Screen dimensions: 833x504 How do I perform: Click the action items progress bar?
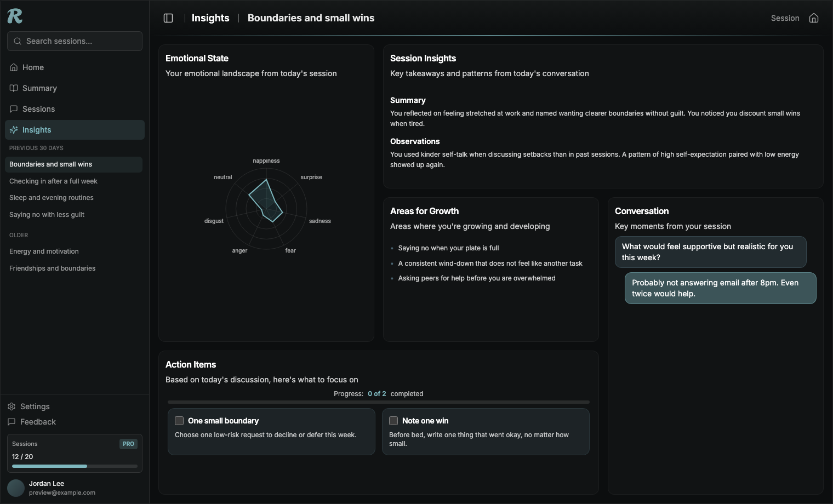click(378, 402)
